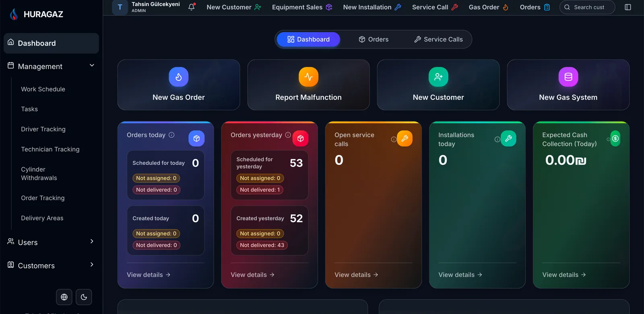Switch to the Orders tab
The image size is (644, 314).
(x=374, y=39)
